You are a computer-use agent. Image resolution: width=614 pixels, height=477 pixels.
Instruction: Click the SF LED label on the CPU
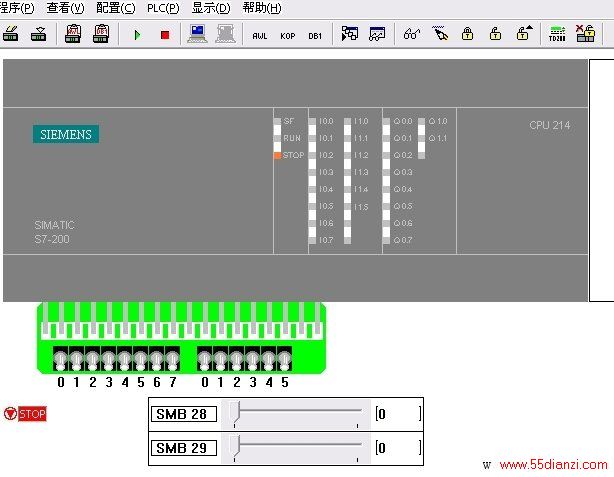coord(289,121)
